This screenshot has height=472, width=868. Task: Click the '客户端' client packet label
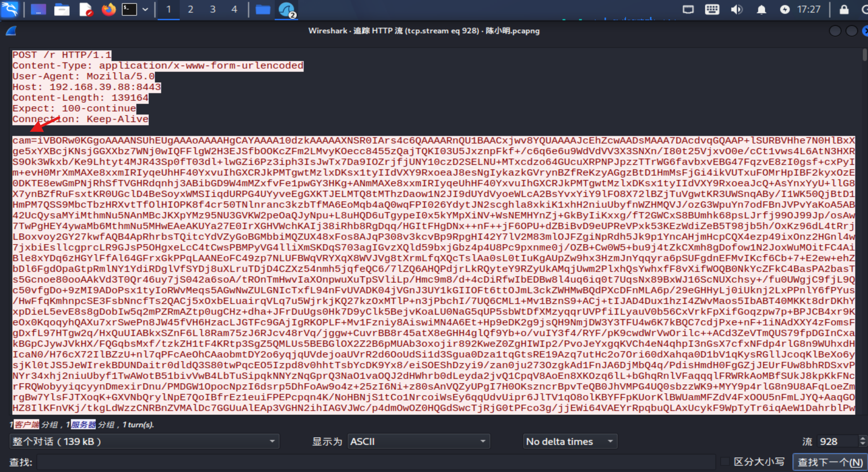[27, 425]
